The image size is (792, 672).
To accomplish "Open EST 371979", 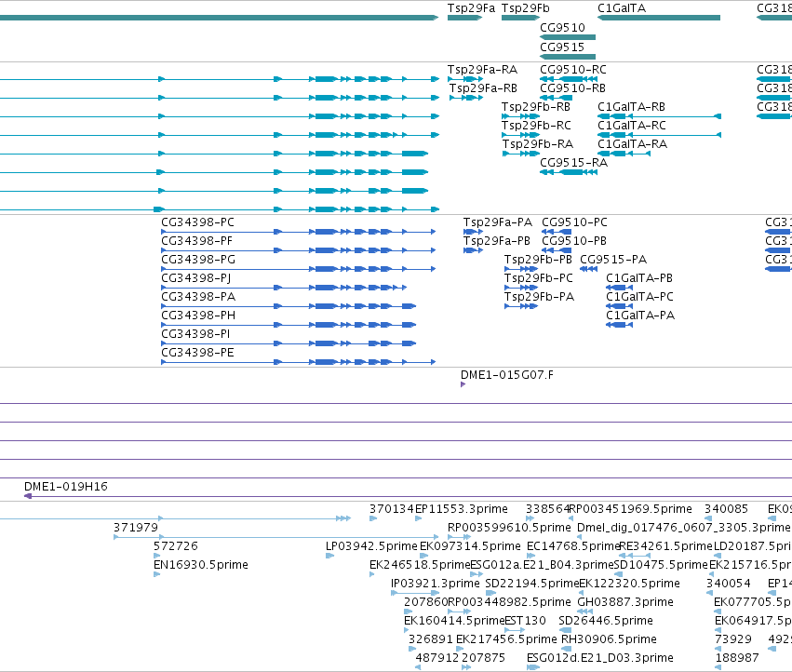I will point(135,528).
